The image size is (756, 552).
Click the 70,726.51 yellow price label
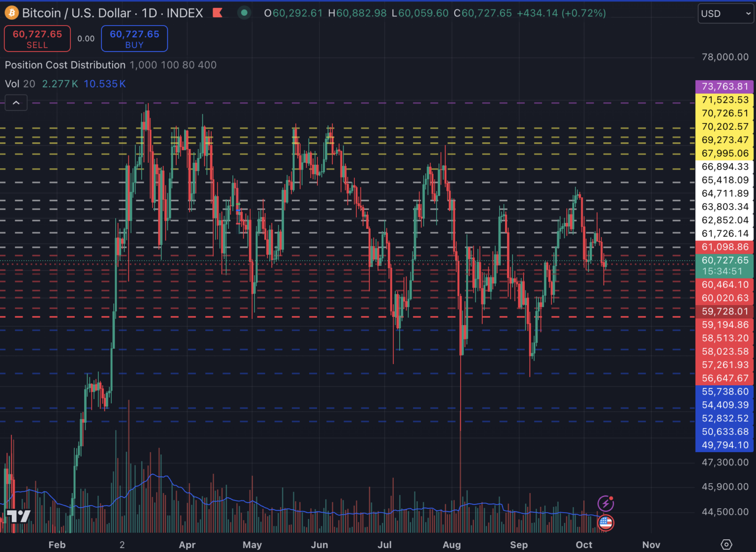(724, 113)
